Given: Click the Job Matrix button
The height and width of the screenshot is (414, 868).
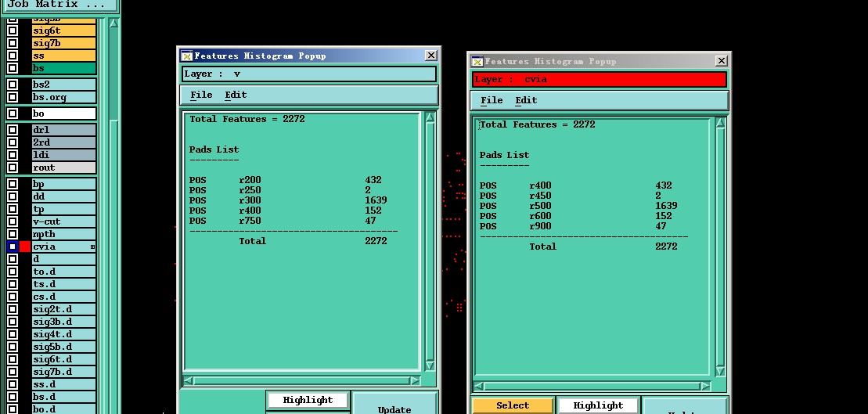Looking at the screenshot, I should point(59,5).
